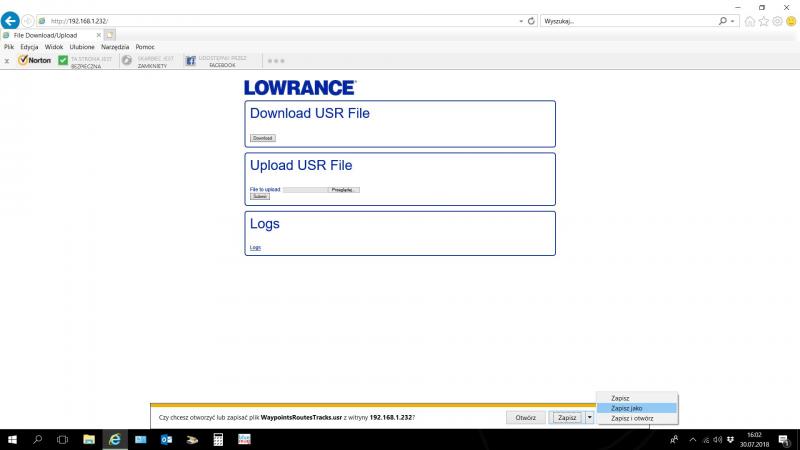The width and height of the screenshot is (800, 450).
Task: Launch Calculator from the taskbar
Action: [218, 439]
